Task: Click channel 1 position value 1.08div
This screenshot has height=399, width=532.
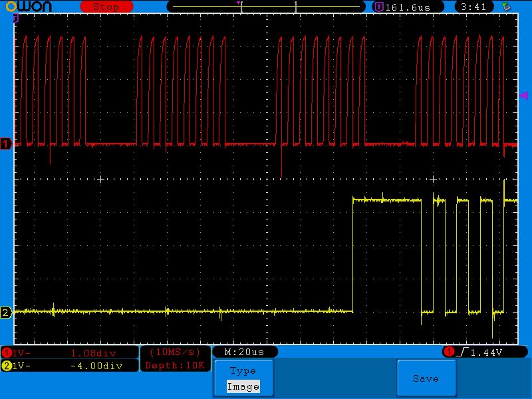Action: (93, 353)
